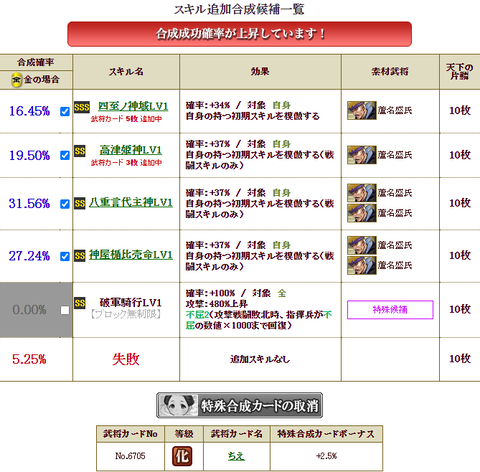
Task: Click the 27.24% probability value
Action: coord(29,256)
